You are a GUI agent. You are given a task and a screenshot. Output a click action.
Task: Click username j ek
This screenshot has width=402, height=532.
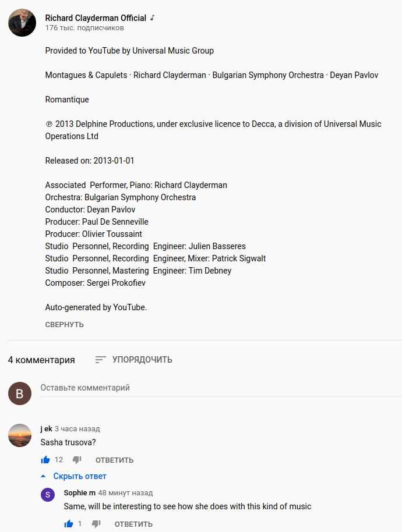tap(46, 429)
